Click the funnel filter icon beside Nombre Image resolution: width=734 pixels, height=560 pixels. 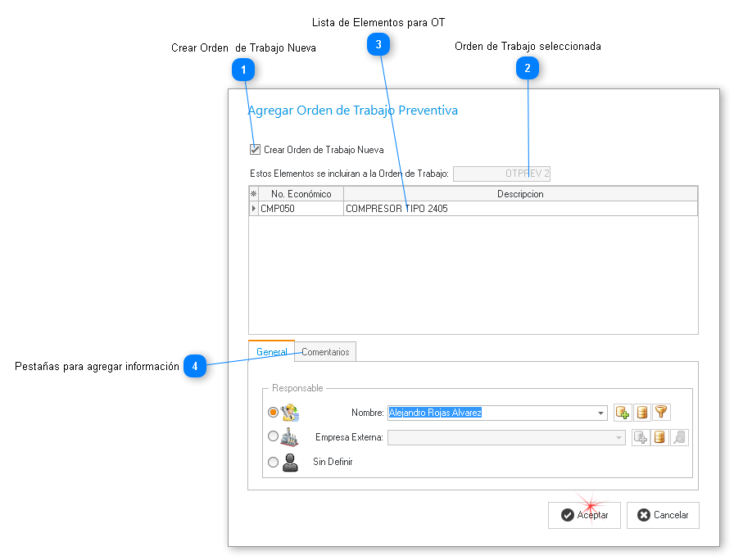pyautogui.click(x=661, y=413)
